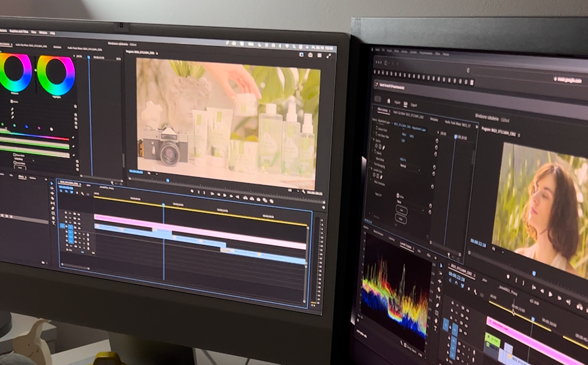Viewport: 588px width, 365px height.
Task: Choose the Hand tool on the left monitor
Action: pos(53,218)
